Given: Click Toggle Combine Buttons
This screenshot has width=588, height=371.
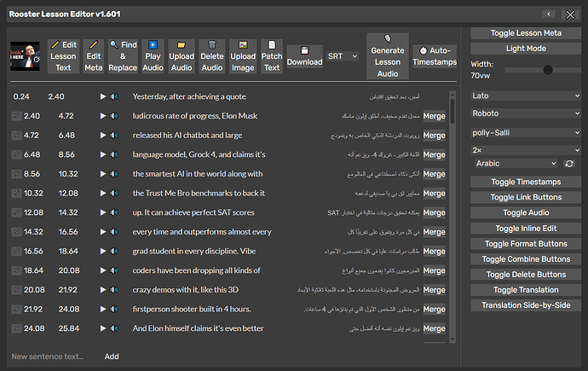Looking at the screenshot, I should pos(526,259).
